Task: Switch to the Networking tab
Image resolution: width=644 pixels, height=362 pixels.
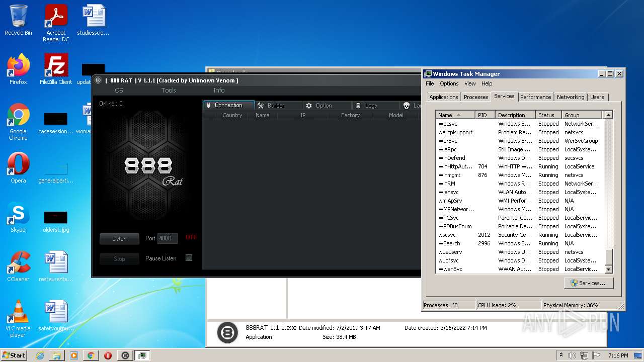Action: coord(571,97)
